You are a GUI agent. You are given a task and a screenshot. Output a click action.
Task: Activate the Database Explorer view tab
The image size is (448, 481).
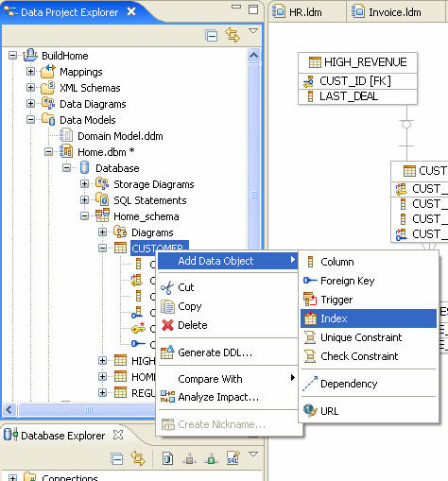(63, 436)
